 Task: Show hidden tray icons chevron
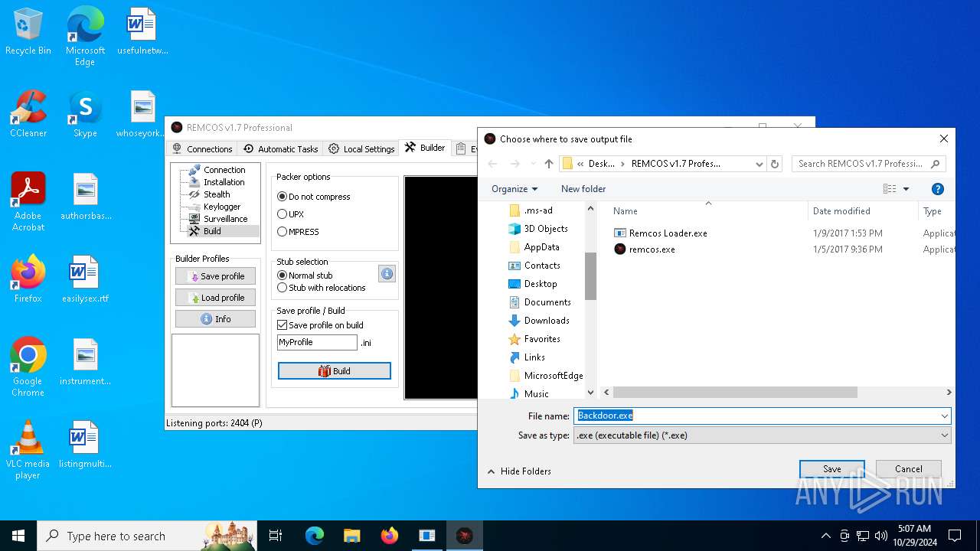coord(825,536)
